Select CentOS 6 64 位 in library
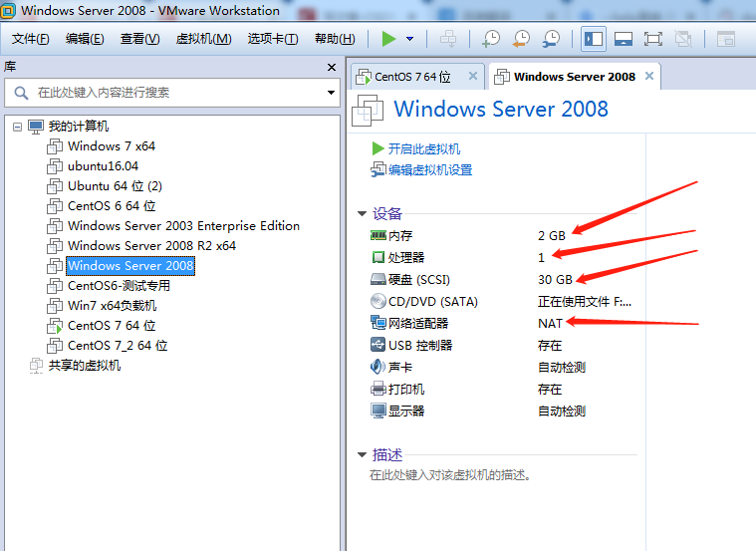756x551 pixels. 112,206
